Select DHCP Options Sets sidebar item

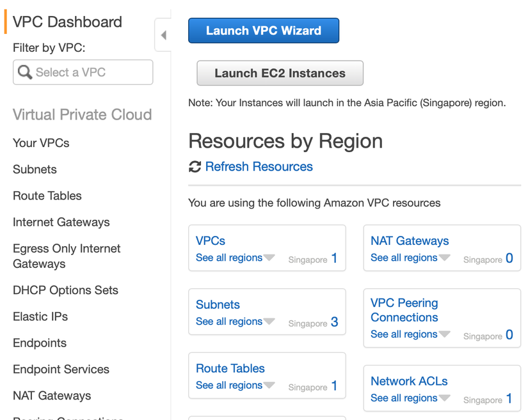click(65, 290)
